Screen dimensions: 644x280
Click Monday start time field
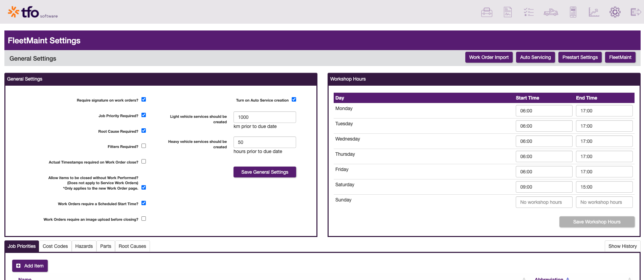tap(544, 111)
